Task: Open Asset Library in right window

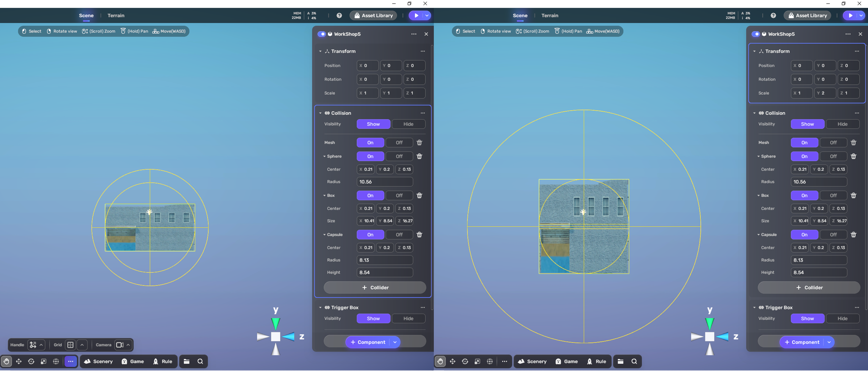Action: tap(807, 15)
